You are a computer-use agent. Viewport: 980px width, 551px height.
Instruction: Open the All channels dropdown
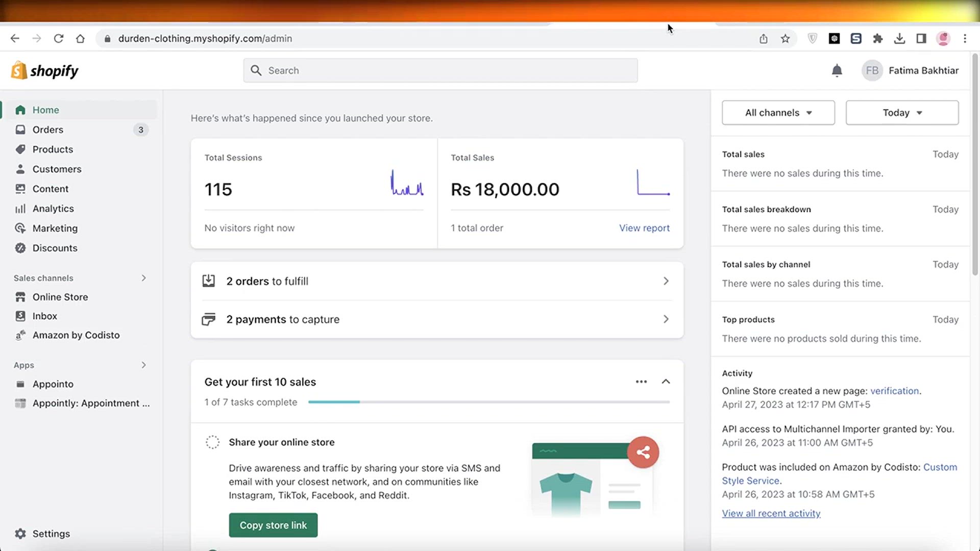click(x=778, y=113)
